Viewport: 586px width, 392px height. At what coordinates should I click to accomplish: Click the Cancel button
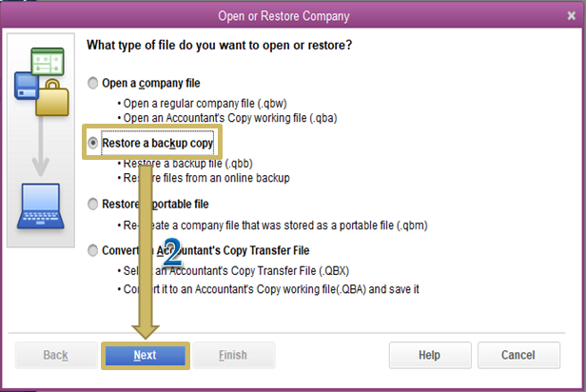(x=518, y=355)
